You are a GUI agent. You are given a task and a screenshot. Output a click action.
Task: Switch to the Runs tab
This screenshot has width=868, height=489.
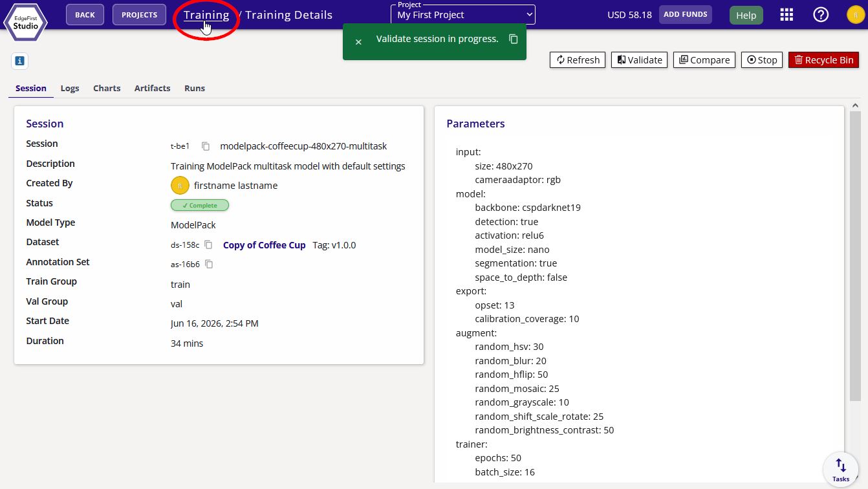[195, 88]
